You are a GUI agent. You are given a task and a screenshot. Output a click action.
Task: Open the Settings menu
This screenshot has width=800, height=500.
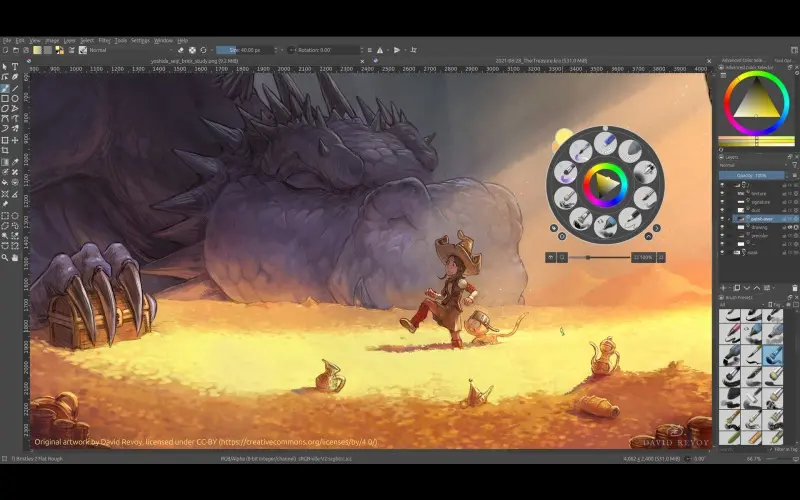[141, 40]
